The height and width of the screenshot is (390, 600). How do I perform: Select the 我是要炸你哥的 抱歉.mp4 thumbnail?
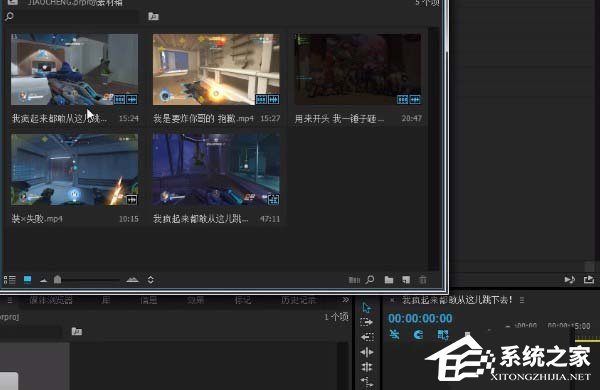click(x=216, y=69)
